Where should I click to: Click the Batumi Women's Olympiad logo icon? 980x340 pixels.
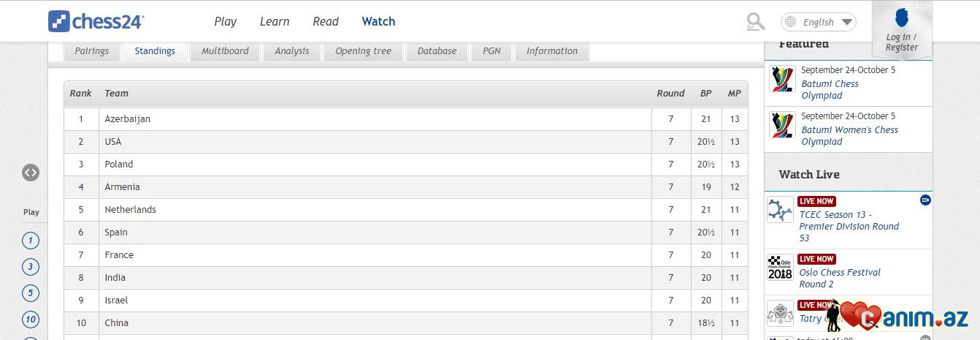pos(782,125)
